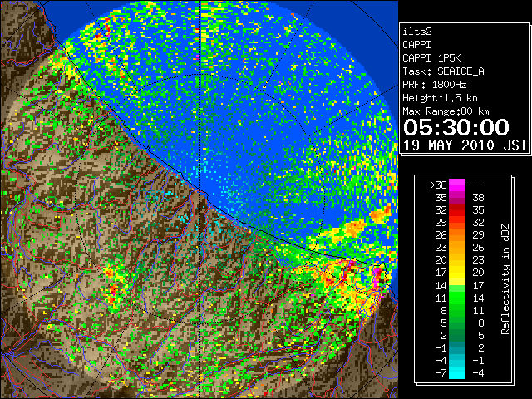
Task: Click the 'ilts2' site label
Action: coord(417,32)
